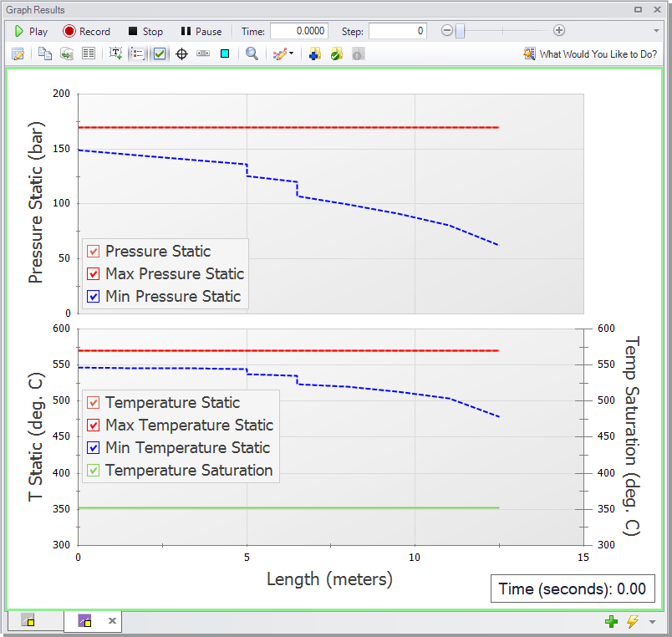Screen dimensions: 672x637
Task: Select the zoom magnifier tool
Action: 251,54
